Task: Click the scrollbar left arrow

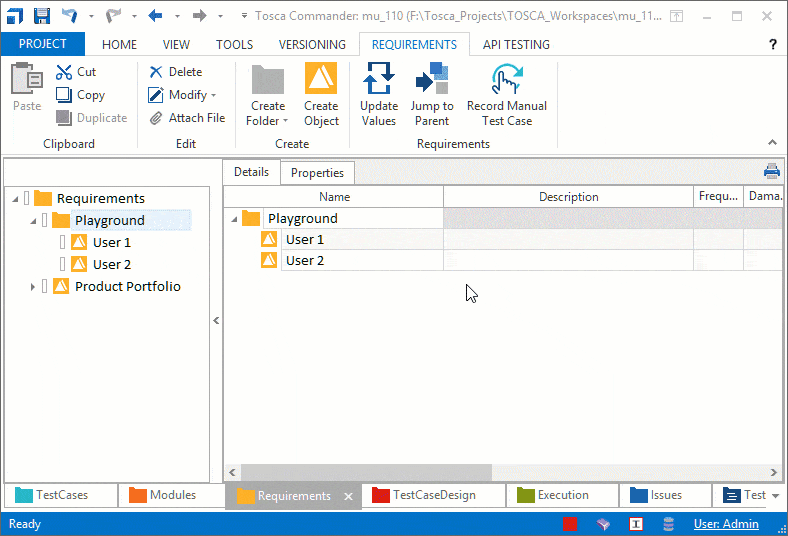Action: 232,472
